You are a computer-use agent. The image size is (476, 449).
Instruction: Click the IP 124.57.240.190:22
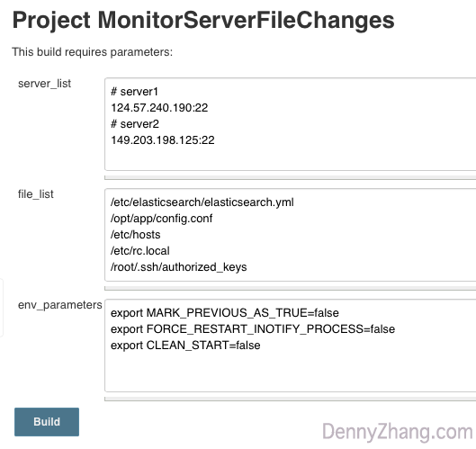pos(159,108)
